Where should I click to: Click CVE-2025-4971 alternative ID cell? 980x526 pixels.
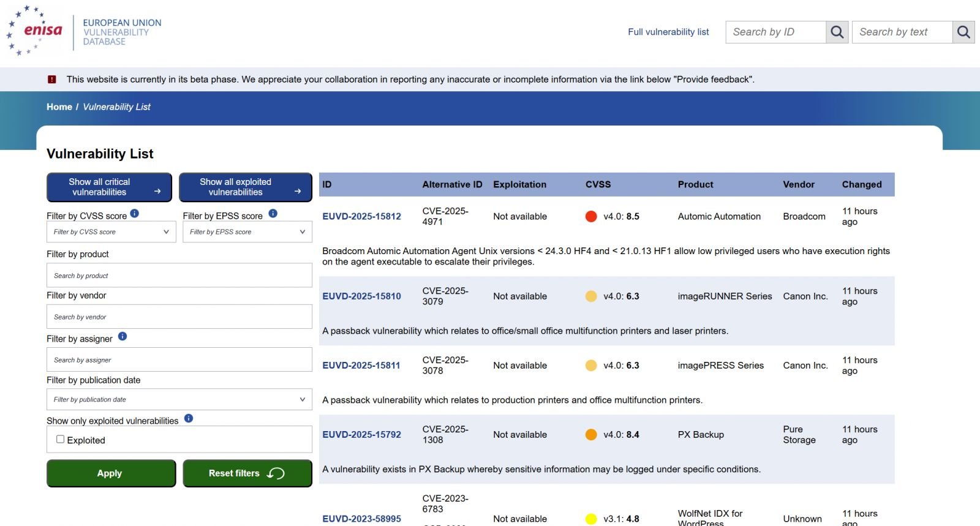tap(445, 216)
